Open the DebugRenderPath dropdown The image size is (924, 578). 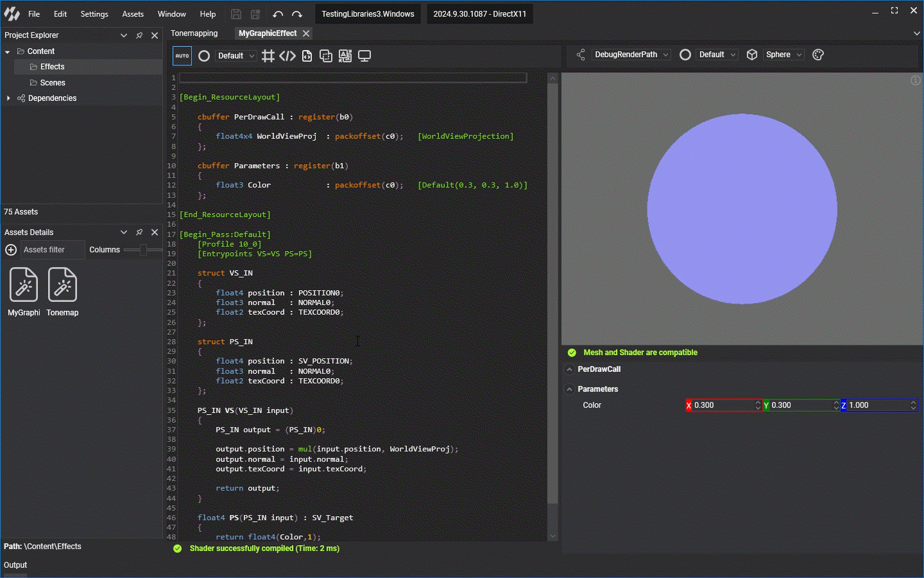coord(631,55)
